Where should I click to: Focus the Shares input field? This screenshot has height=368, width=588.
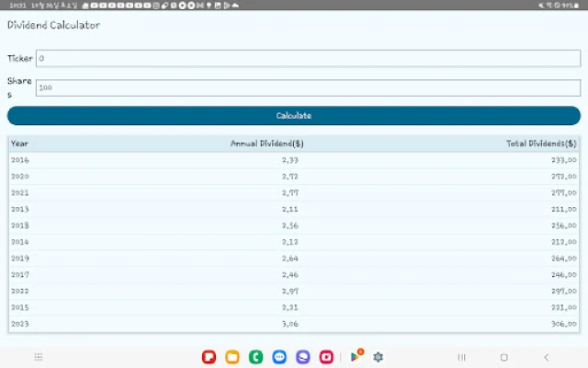click(308, 88)
